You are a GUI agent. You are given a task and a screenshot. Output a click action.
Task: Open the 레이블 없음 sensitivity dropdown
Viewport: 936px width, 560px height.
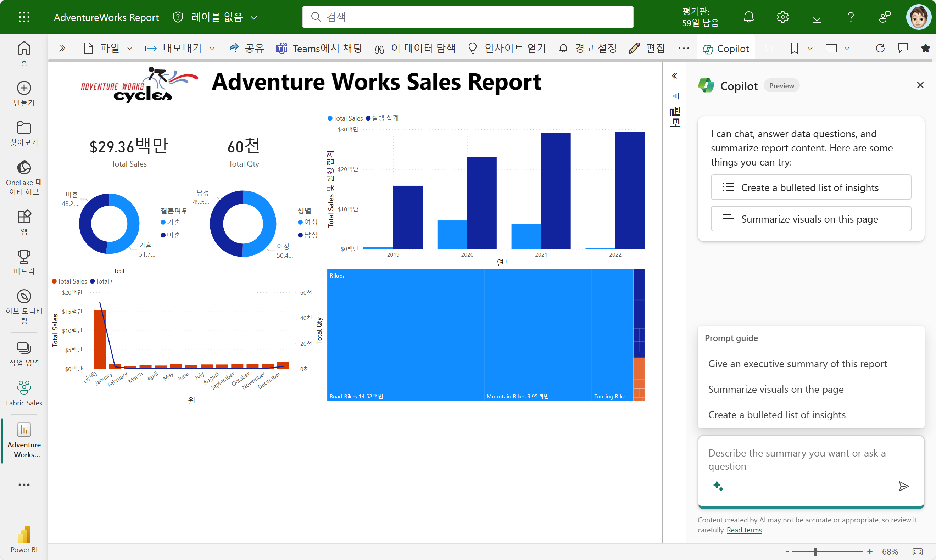(x=217, y=17)
